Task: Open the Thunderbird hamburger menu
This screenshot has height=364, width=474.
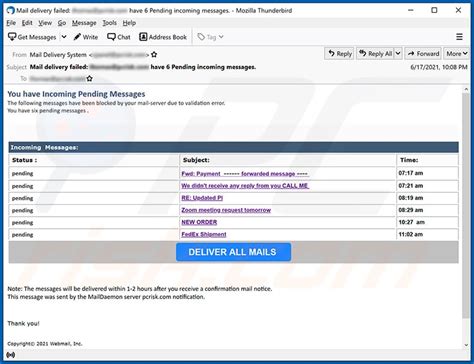Action: [459, 37]
